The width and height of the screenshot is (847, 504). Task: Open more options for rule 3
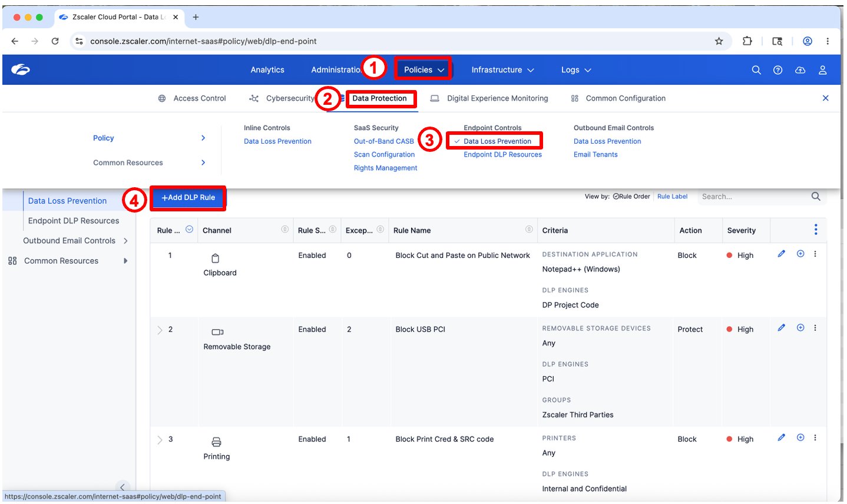coord(815,437)
